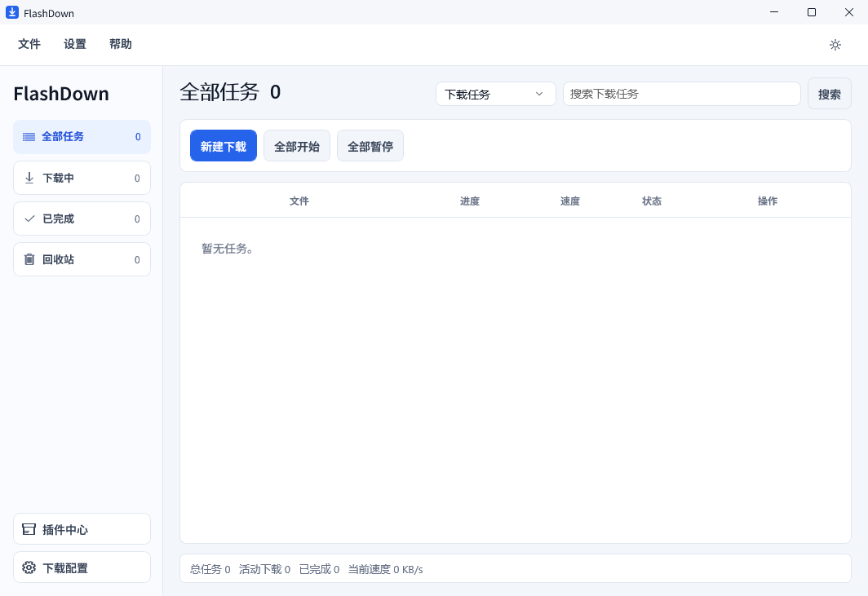Click 活动下载 0 in status bar
The image size is (868, 596).
click(x=264, y=569)
